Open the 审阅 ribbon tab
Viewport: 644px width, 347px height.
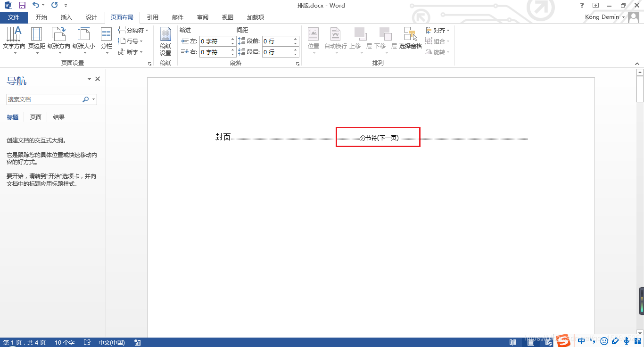(203, 17)
